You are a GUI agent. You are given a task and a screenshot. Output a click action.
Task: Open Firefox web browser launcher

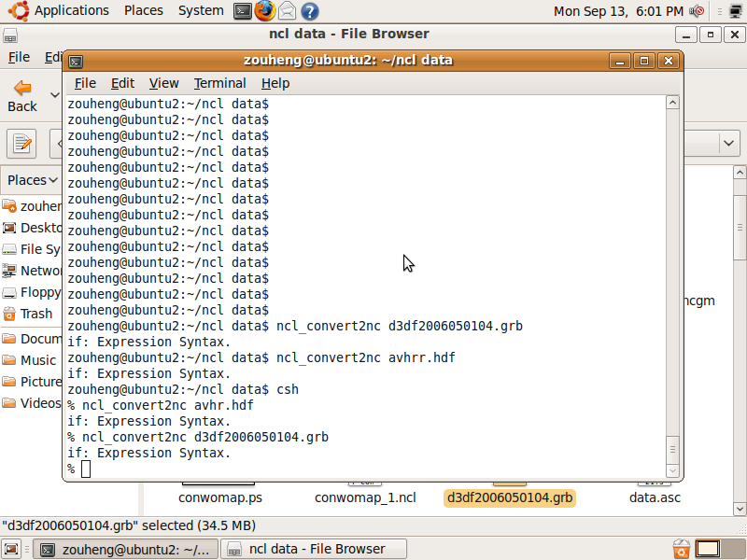pyautogui.click(x=265, y=11)
